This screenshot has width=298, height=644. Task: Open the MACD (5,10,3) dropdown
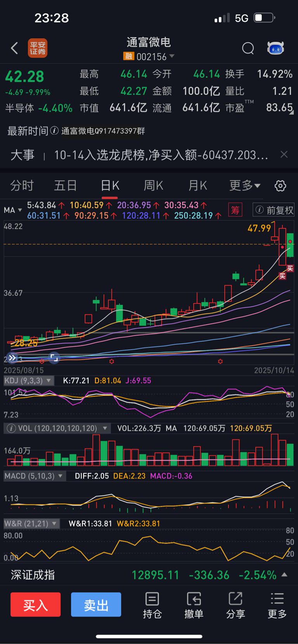coord(35,476)
